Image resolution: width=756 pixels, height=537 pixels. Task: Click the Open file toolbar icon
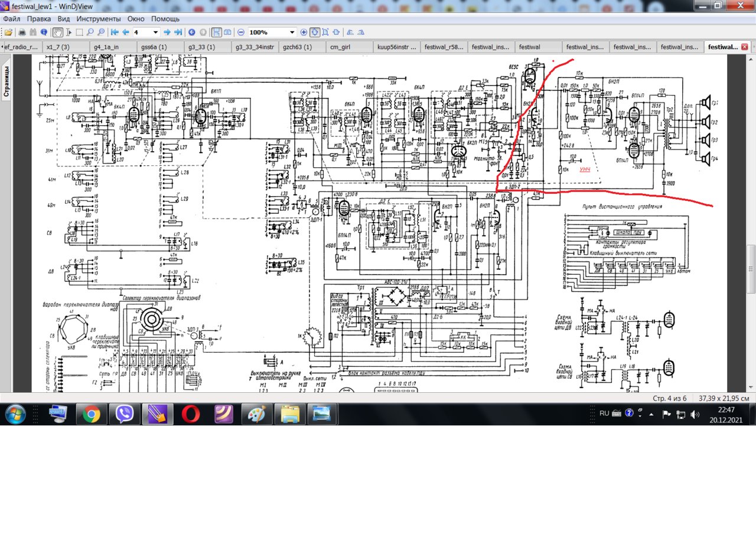click(x=8, y=32)
